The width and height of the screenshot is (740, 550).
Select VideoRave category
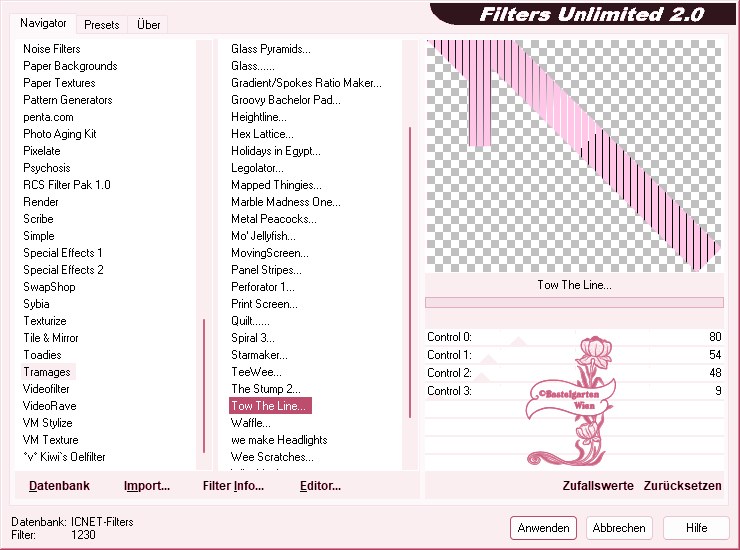50,406
